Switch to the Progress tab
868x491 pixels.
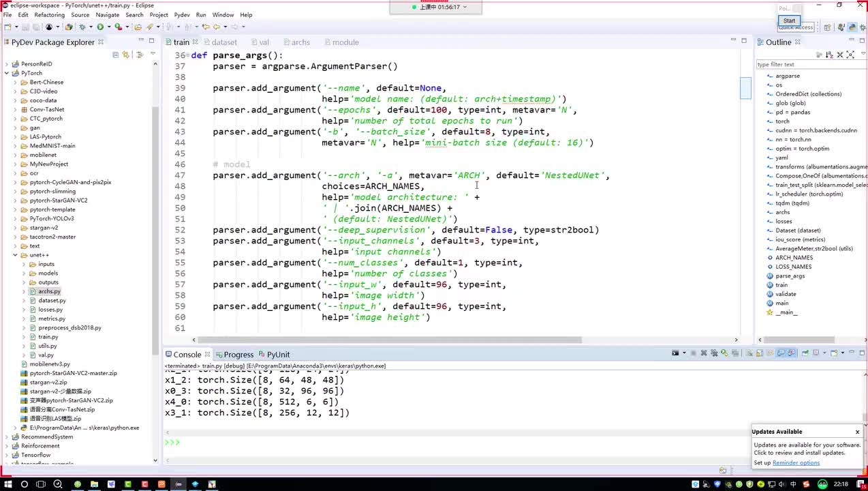[x=238, y=355]
